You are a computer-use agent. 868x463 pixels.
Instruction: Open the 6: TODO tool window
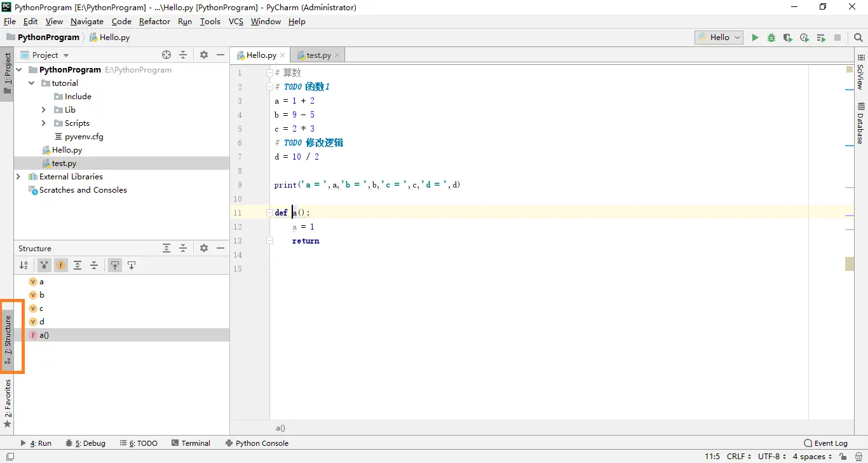[138, 443]
